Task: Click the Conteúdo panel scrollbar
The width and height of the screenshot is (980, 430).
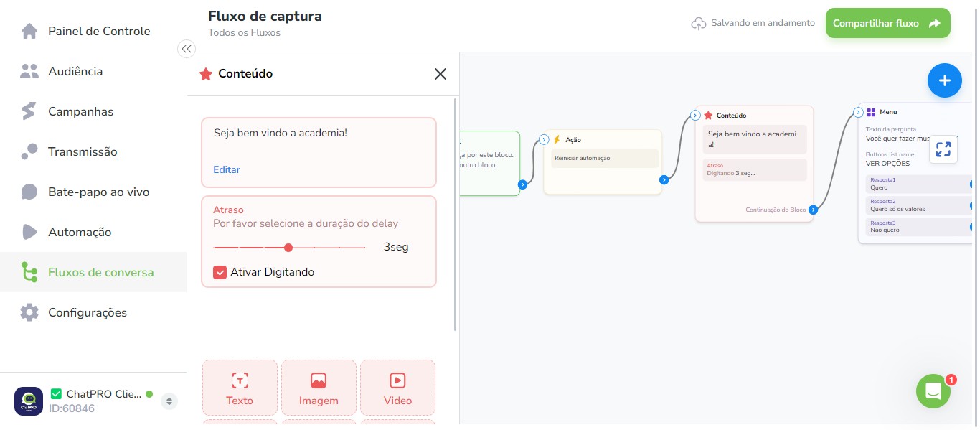Action: coord(456,215)
